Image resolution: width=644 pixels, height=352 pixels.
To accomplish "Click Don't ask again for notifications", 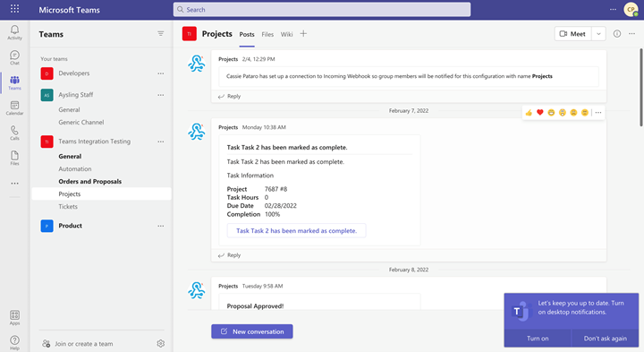I will point(606,339).
